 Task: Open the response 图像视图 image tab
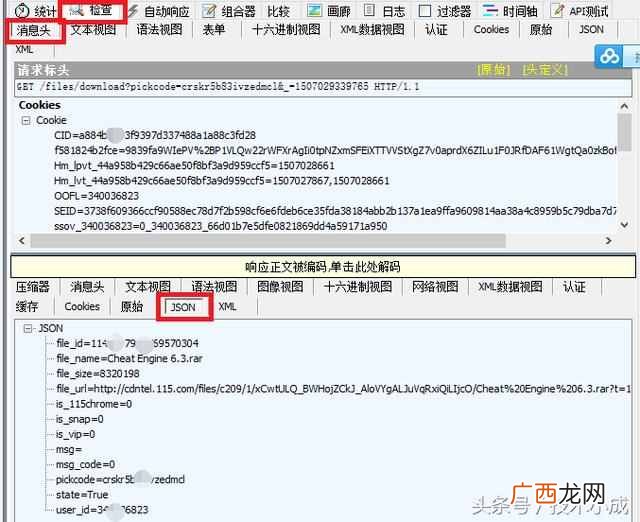pyautogui.click(x=280, y=287)
